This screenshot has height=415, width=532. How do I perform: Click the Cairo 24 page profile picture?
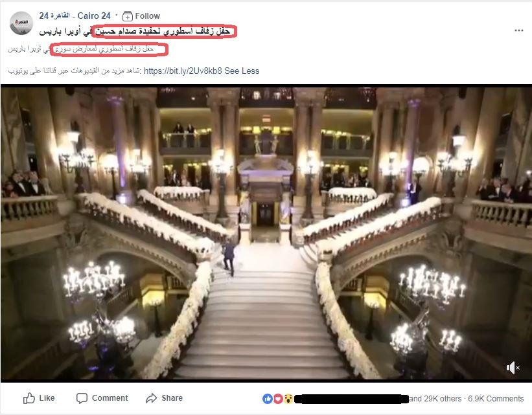(x=21, y=23)
